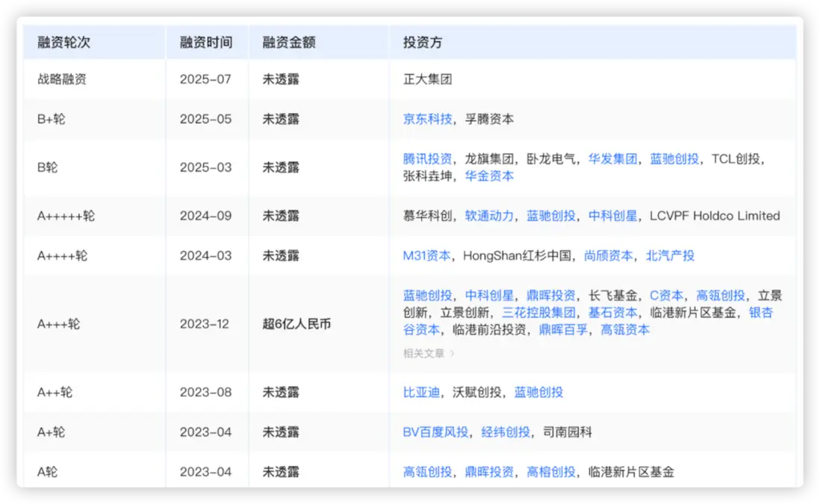Screen dimensions: 820x504
Task: Open the 基石资本 investor link
Action: point(612,313)
